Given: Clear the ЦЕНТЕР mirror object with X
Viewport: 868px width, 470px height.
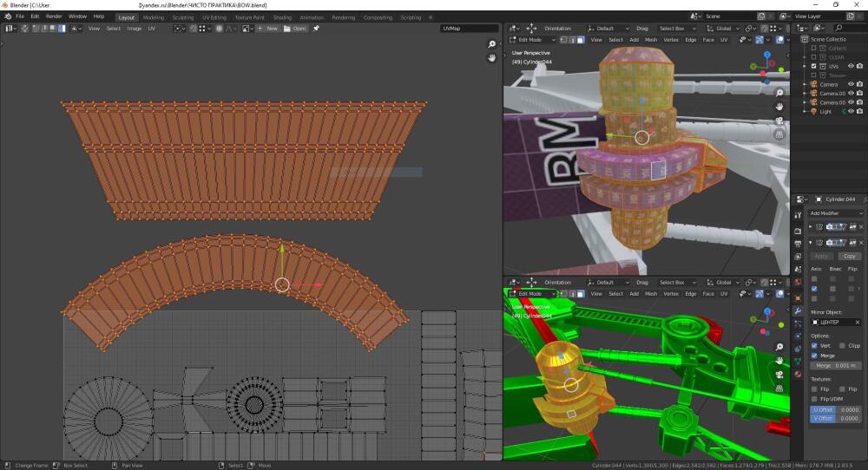Looking at the screenshot, I should coord(858,323).
